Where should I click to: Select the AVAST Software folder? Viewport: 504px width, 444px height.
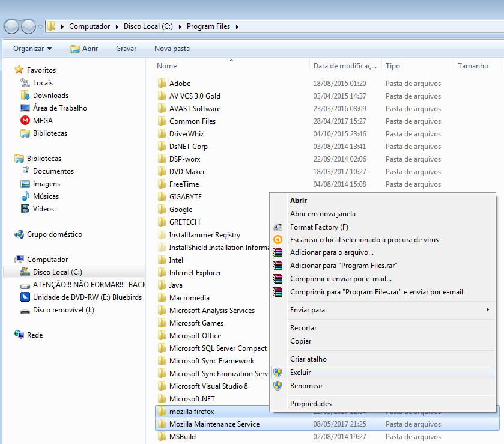tap(195, 109)
